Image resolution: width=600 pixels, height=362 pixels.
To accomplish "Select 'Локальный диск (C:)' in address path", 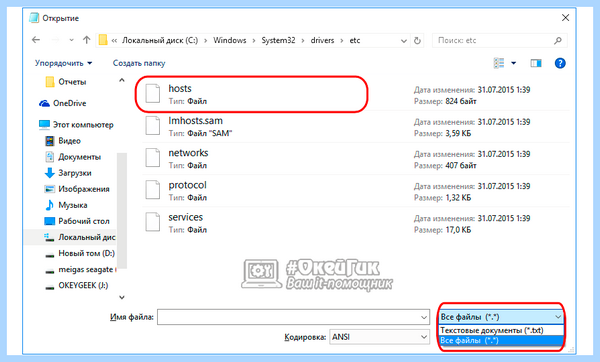I will click(x=160, y=40).
